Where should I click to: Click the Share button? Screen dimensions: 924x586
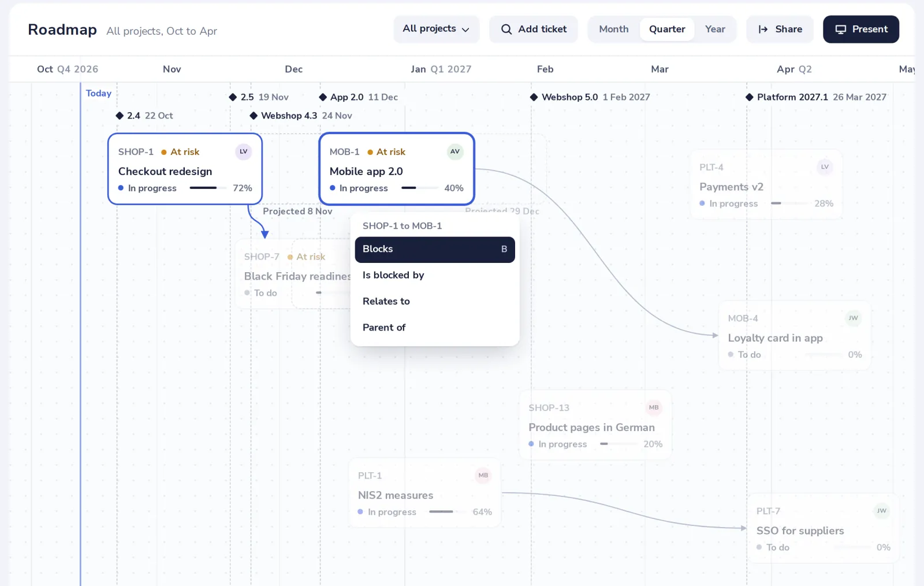(x=780, y=29)
